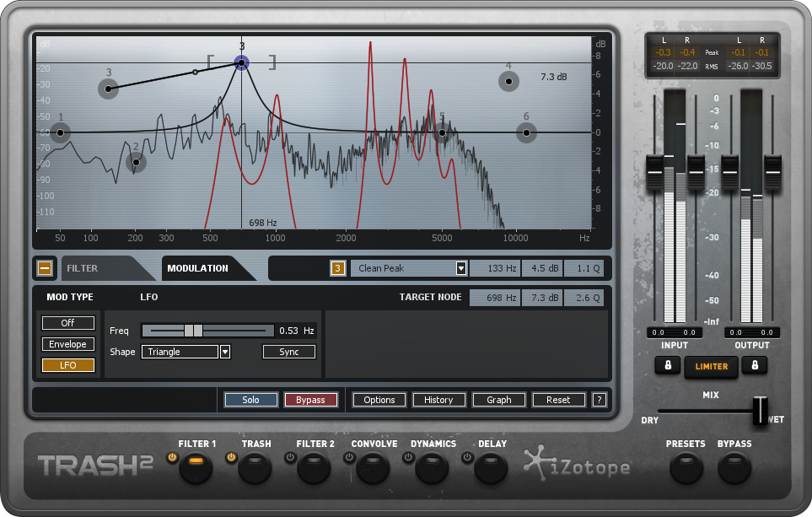Image resolution: width=812 pixels, height=517 pixels.
Task: Open Delay module knob button
Action: [x=491, y=468]
